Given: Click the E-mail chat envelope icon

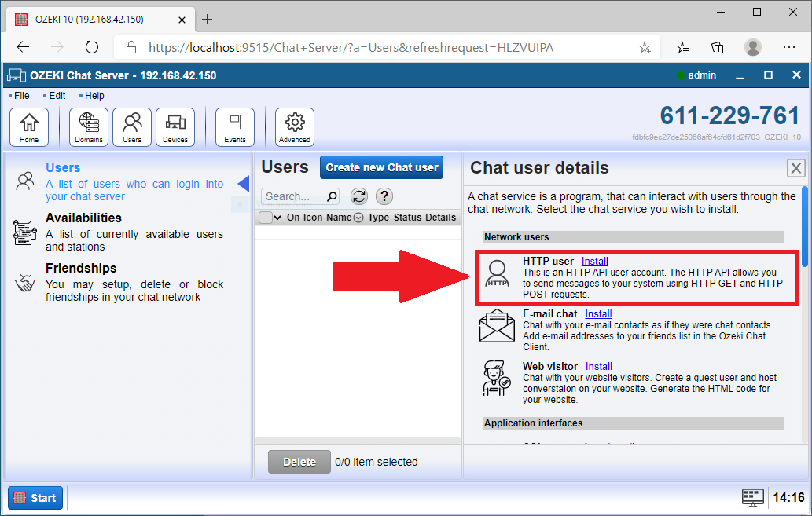Looking at the screenshot, I should pyautogui.click(x=496, y=325).
